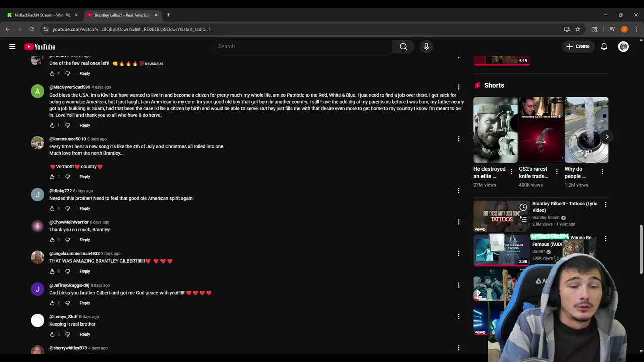Like the comment by @Leroys_Stuff
644x362 pixels.
(x=52, y=334)
